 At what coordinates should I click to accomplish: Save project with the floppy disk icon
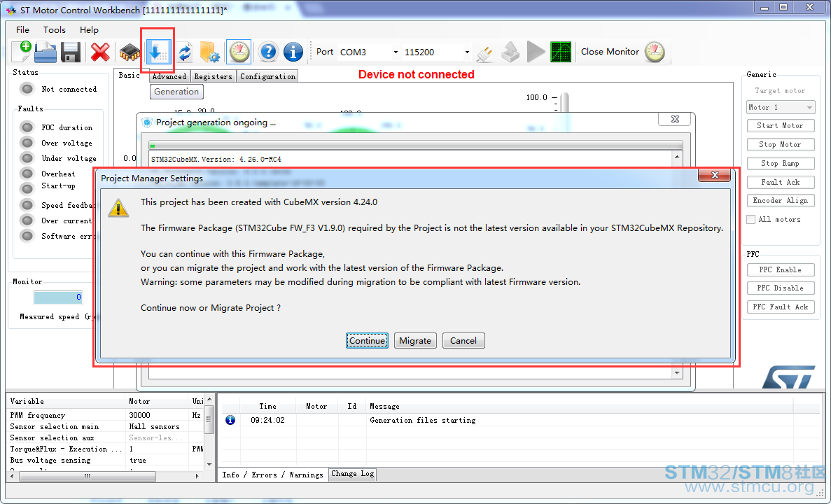coord(71,52)
